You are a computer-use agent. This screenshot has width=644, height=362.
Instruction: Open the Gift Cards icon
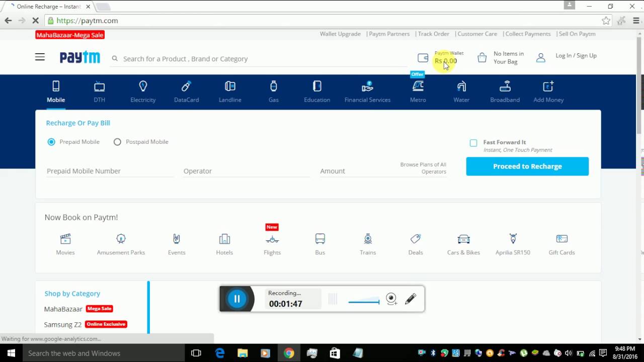click(561, 239)
